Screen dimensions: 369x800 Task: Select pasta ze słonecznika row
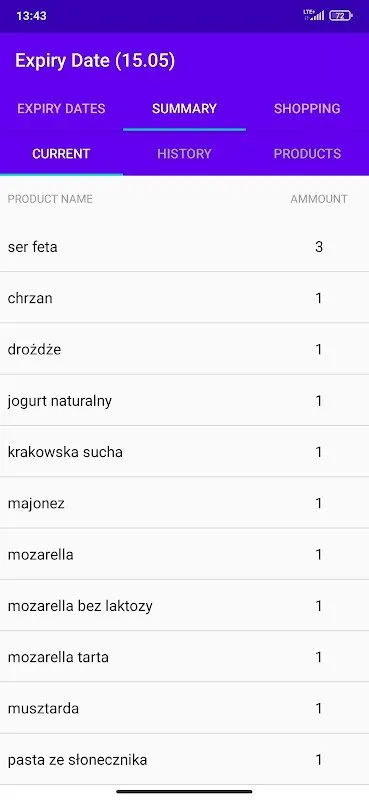point(184,759)
